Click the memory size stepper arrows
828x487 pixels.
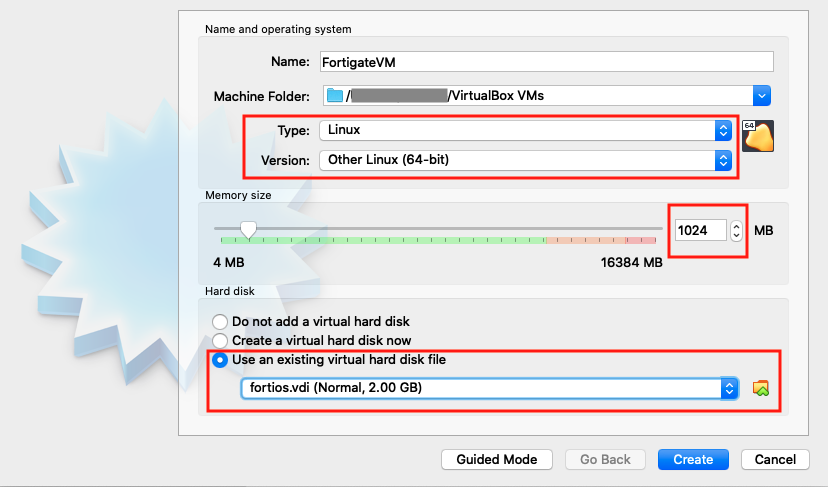736,231
